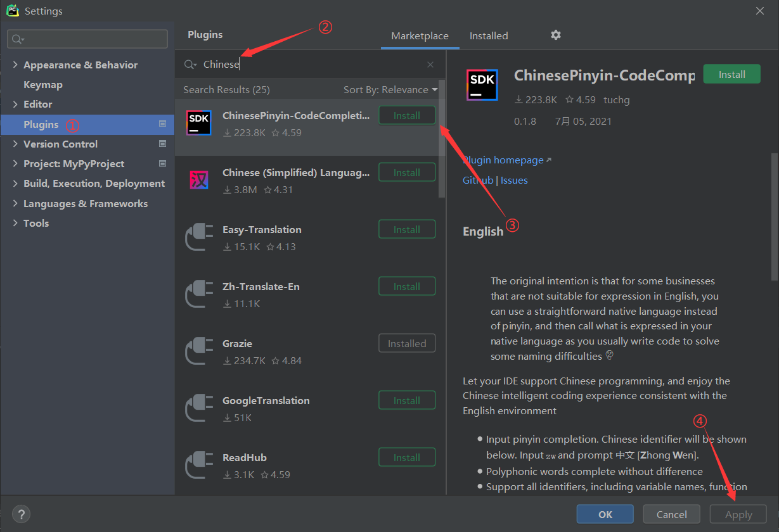Image resolution: width=779 pixels, height=532 pixels.
Task: Install the Zh-Translate-En plugin
Action: [407, 286]
